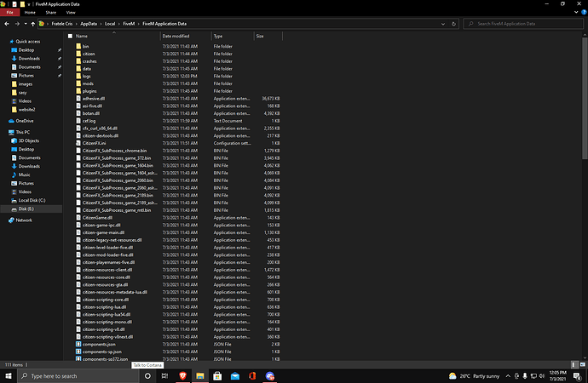Open the File menu

tap(9, 14)
